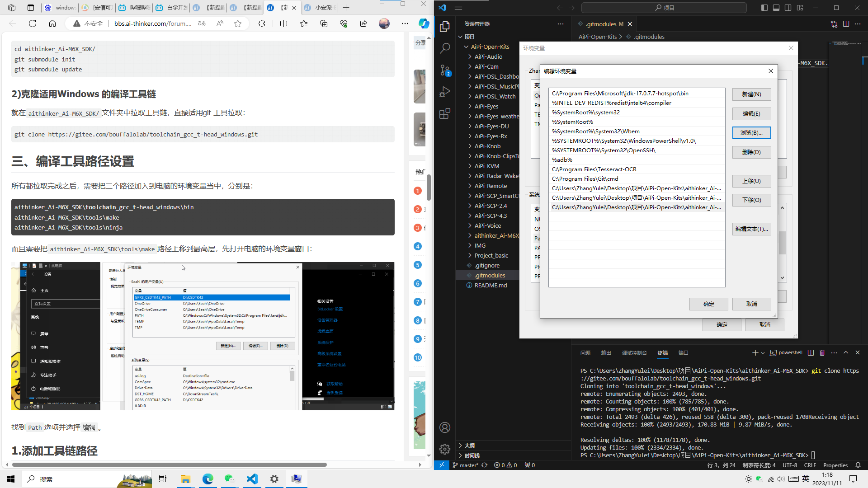Image resolution: width=868 pixels, height=488 pixels.
Task: Expand the Project_basic folder
Action: pyautogui.click(x=491, y=255)
